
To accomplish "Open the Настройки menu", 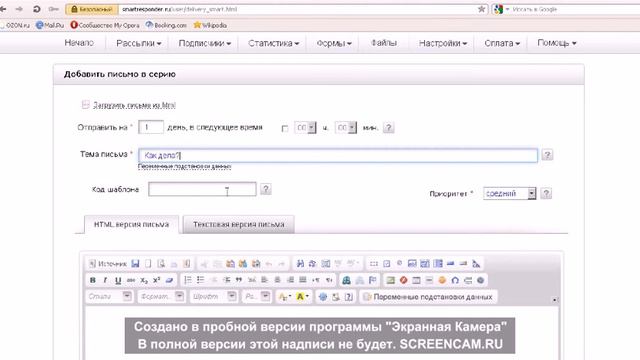I will pyautogui.click(x=443, y=43).
